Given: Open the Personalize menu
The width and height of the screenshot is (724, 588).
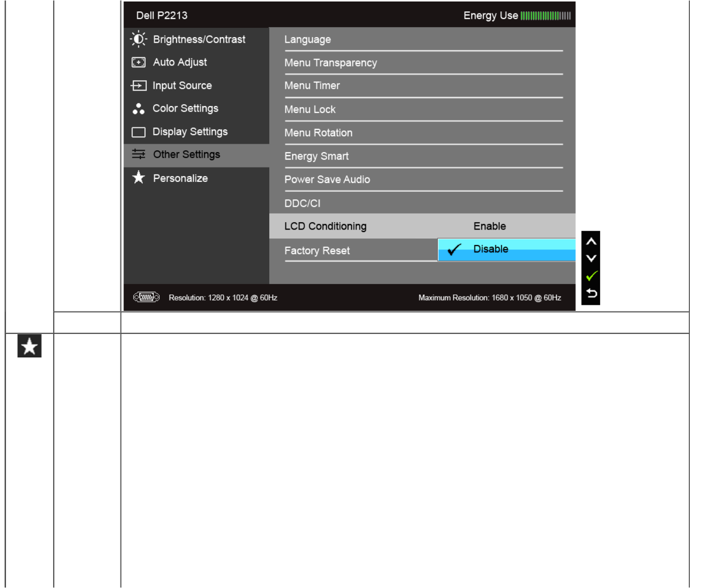Looking at the screenshot, I should pos(196,178).
